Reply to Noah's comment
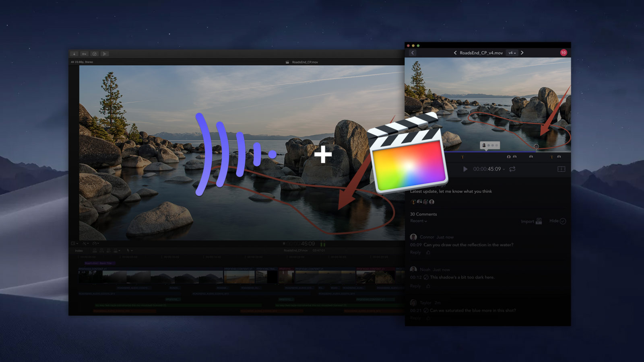 pyautogui.click(x=415, y=286)
